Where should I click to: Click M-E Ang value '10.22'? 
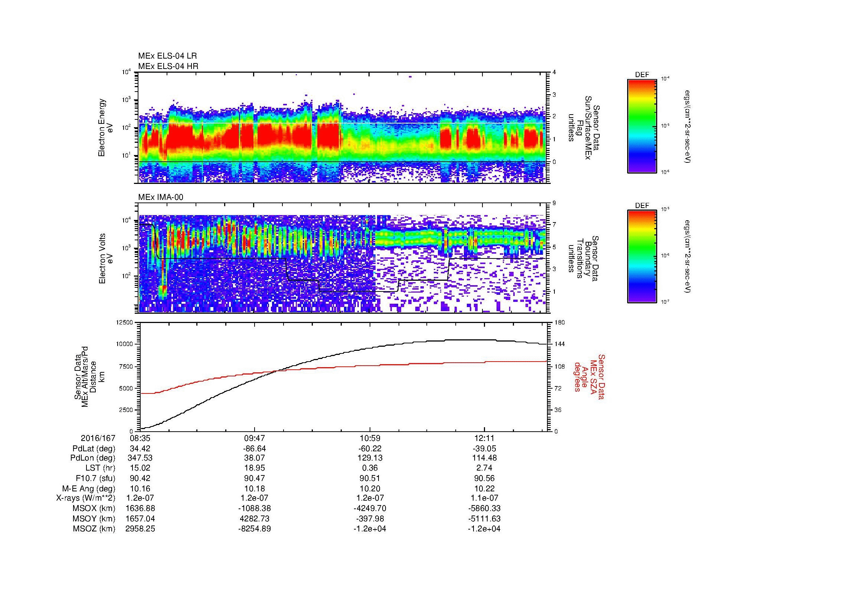coord(484,488)
